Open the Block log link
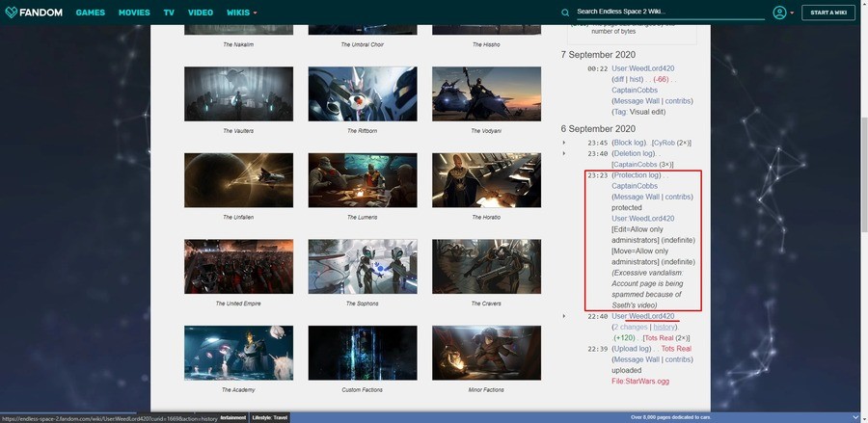The image size is (868, 423). tap(630, 143)
